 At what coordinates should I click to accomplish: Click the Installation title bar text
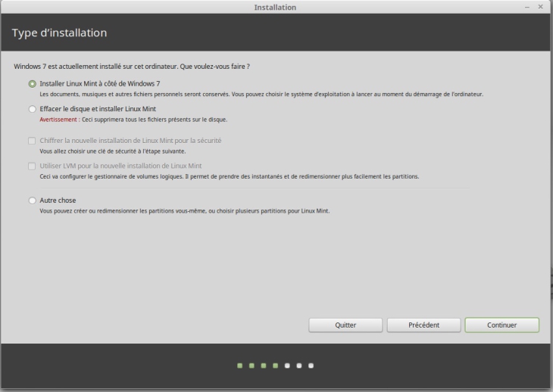tap(275, 8)
